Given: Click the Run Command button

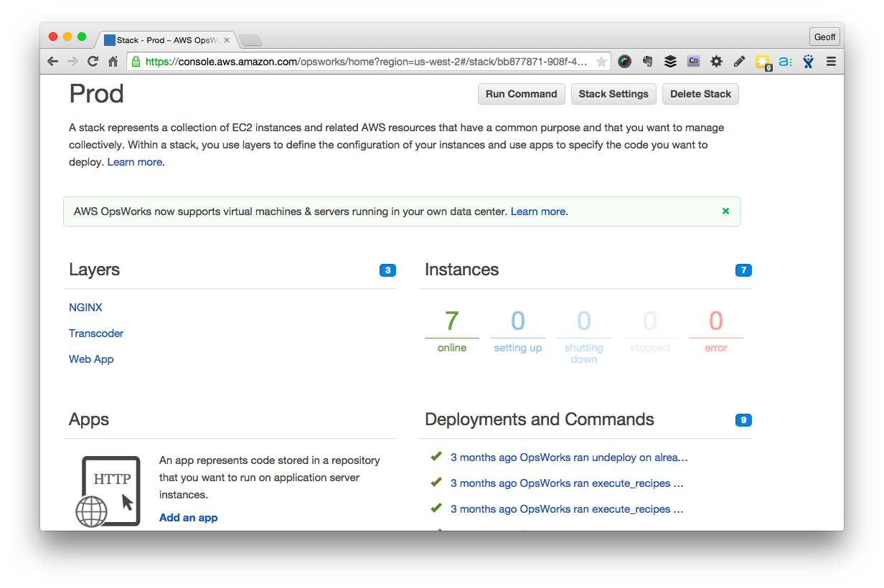Looking at the screenshot, I should coord(522,94).
